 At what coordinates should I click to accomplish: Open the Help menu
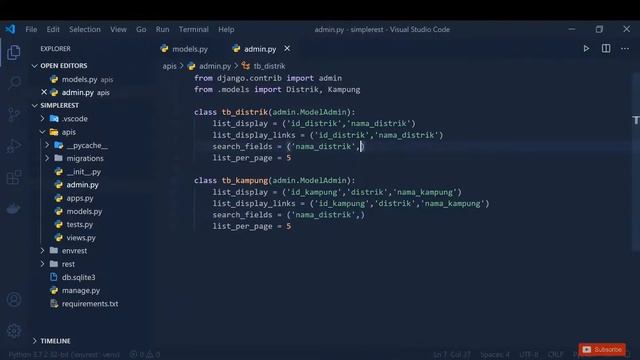(226, 29)
